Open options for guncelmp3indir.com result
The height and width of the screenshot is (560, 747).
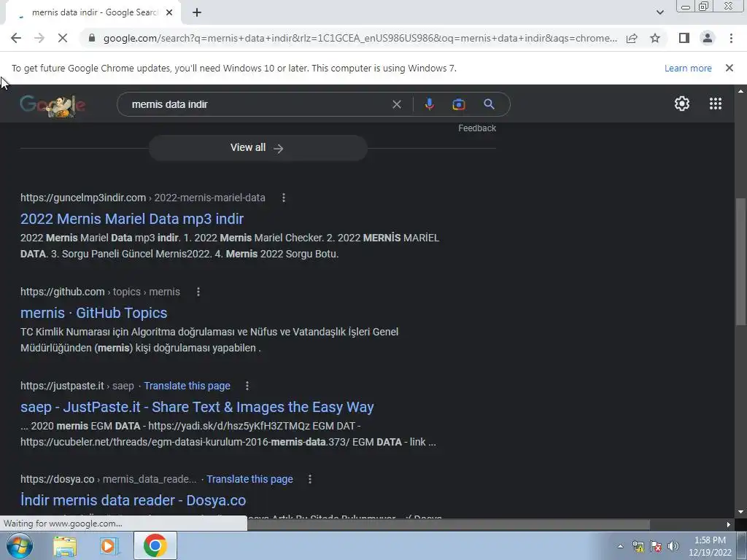point(284,198)
